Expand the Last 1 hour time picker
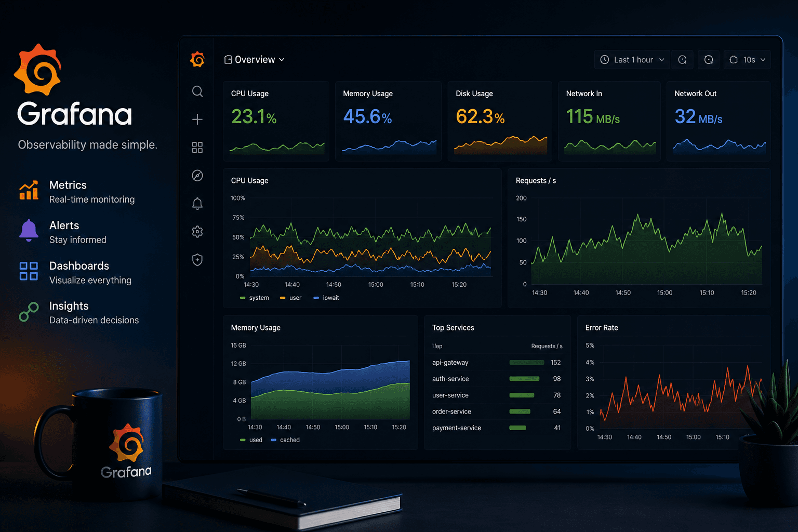 point(632,60)
